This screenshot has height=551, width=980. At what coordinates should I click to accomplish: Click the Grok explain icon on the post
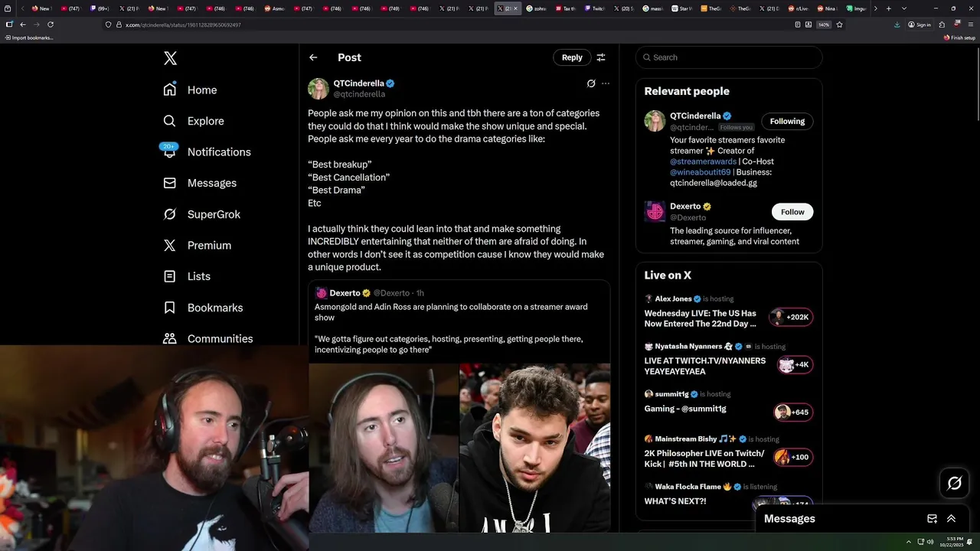pyautogui.click(x=591, y=83)
